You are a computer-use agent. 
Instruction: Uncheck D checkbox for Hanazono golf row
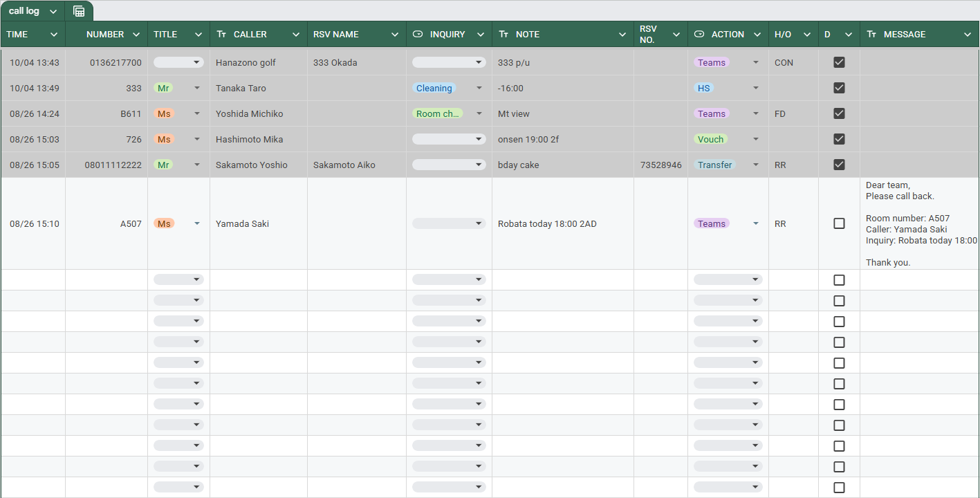point(839,62)
